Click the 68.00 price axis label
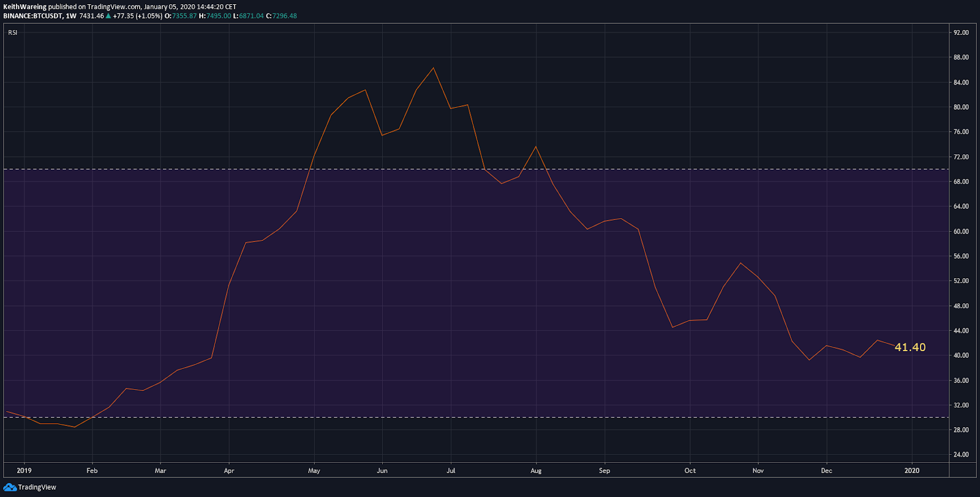The height and width of the screenshot is (497, 980). point(961,181)
